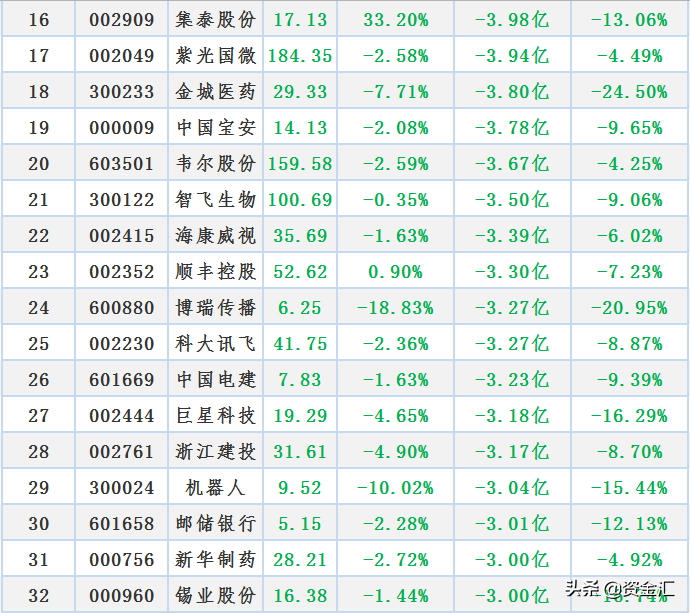The width and height of the screenshot is (690, 613).
Task: Click stock name 机器人
Action: (x=215, y=488)
